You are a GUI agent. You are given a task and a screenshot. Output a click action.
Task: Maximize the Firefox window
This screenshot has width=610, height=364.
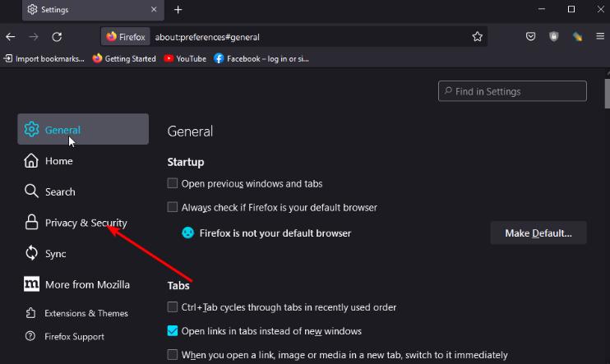571,9
